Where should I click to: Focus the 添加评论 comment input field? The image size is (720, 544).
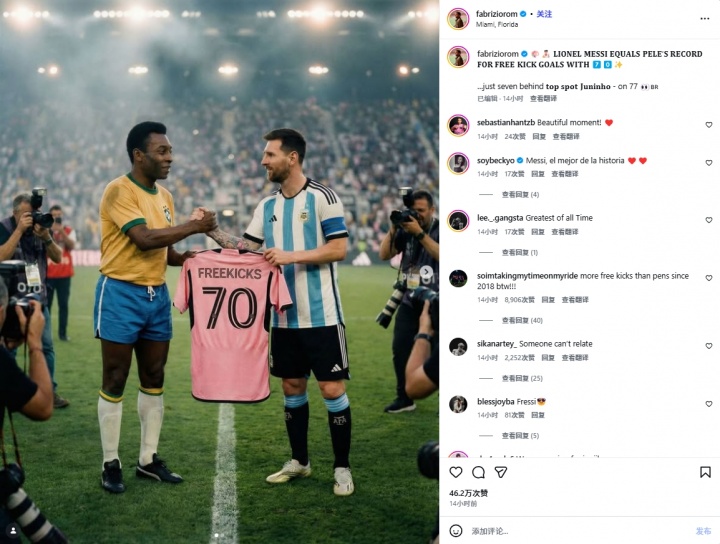579,531
